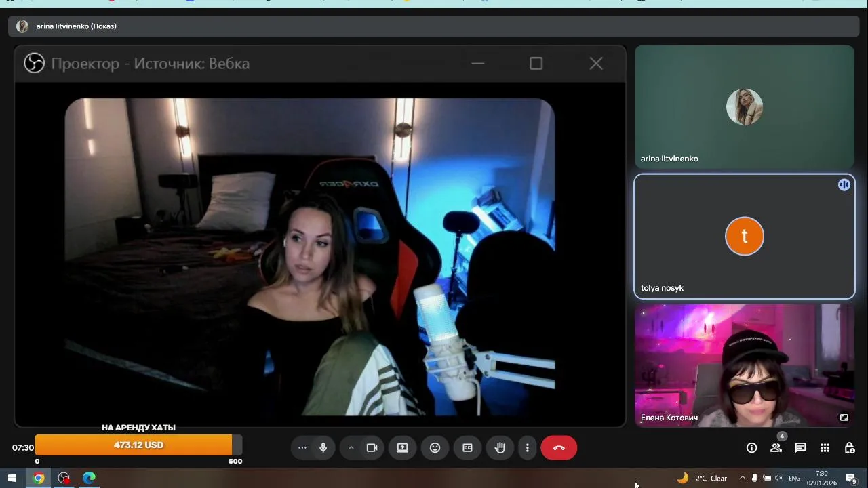Image resolution: width=868 pixels, height=488 pixels.
Task: Open Chrome from the taskbar
Action: tap(39, 478)
